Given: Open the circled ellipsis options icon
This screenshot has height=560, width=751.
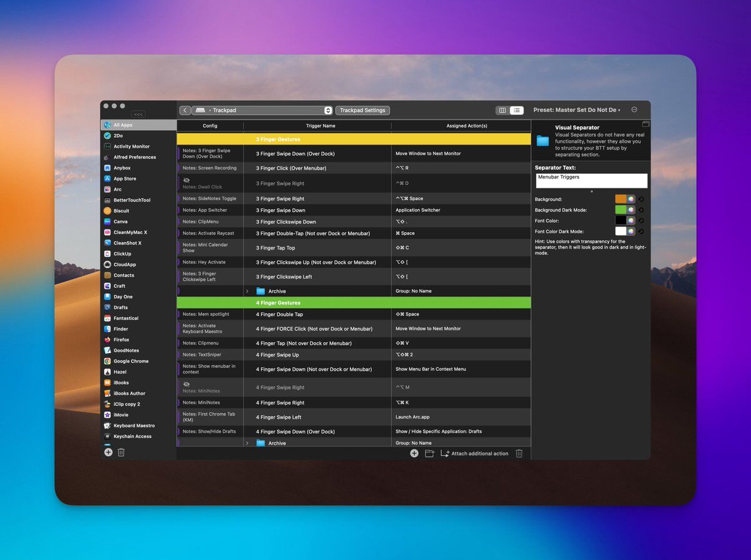Looking at the screenshot, I should pos(634,109).
